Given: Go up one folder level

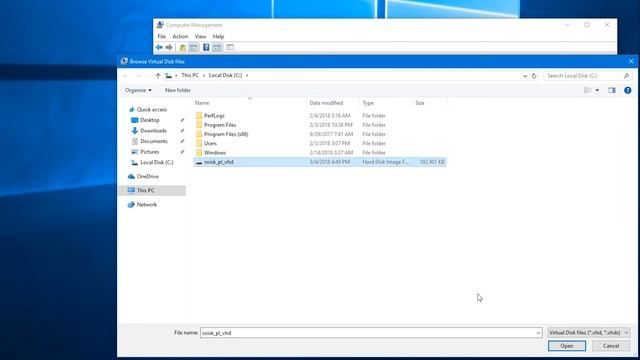Looking at the screenshot, I should click(158, 76).
